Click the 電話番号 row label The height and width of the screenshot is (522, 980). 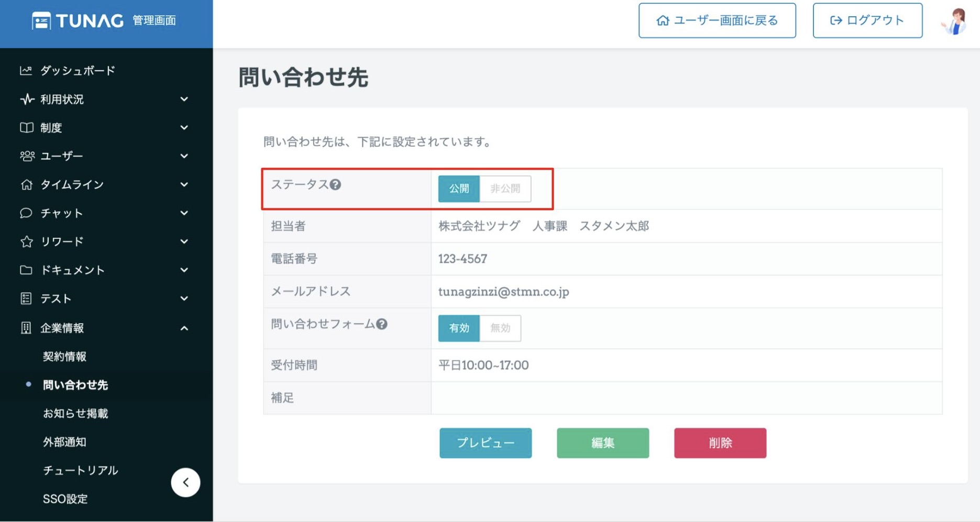[294, 259]
